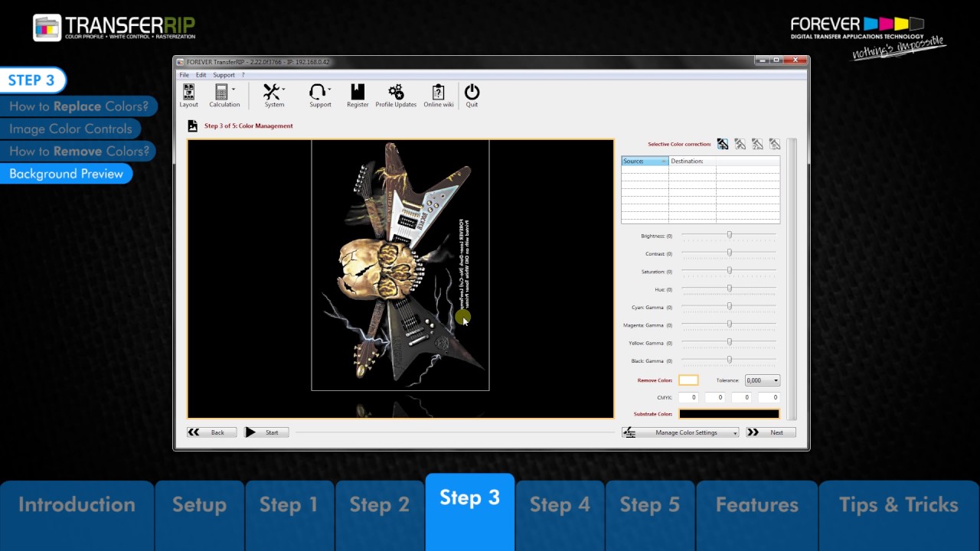This screenshot has width=980, height=551.
Task: Open the Online wiki clipboard icon
Action: coord(439,93)
